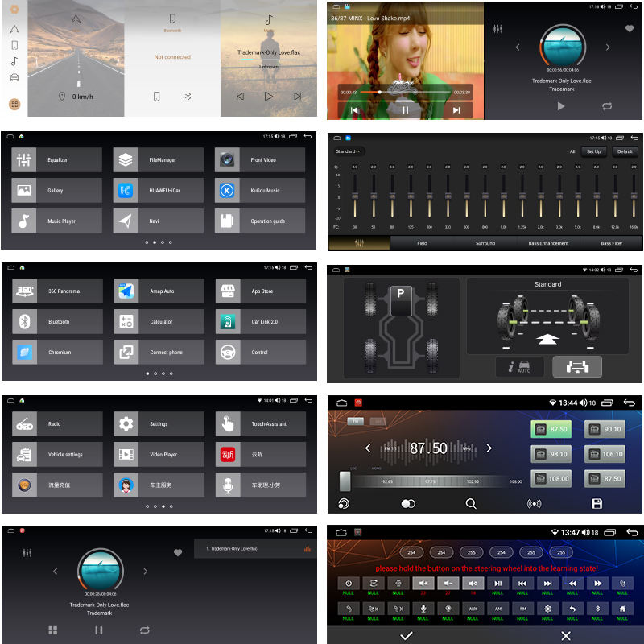
Task: Switch to the Surround tab
Action: pyautogui.click(x=485, y=243)
